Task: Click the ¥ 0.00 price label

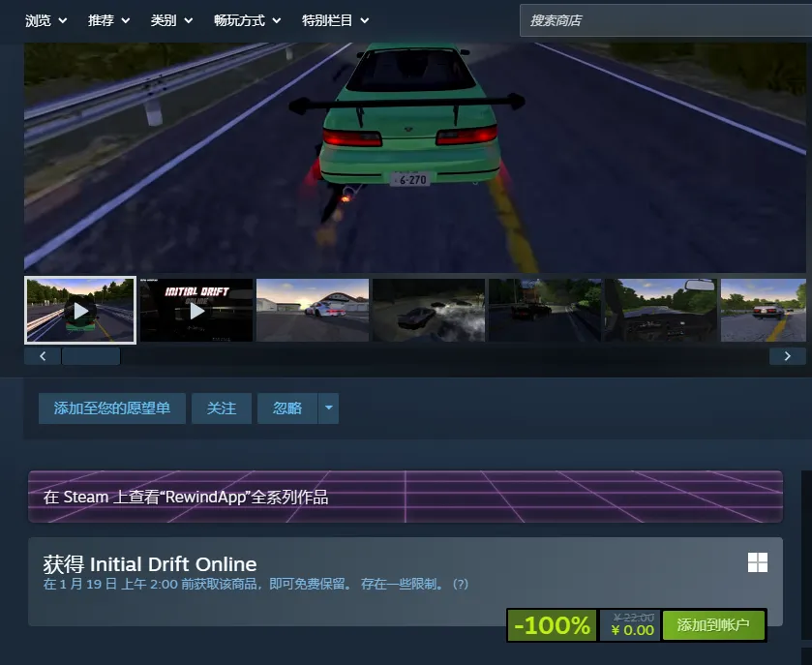Action: tap(632, 630)
